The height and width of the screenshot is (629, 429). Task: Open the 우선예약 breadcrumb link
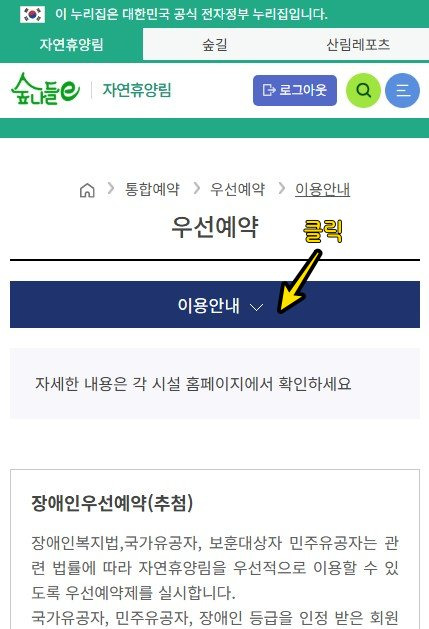pyautogui.click(x=238, y=189)
